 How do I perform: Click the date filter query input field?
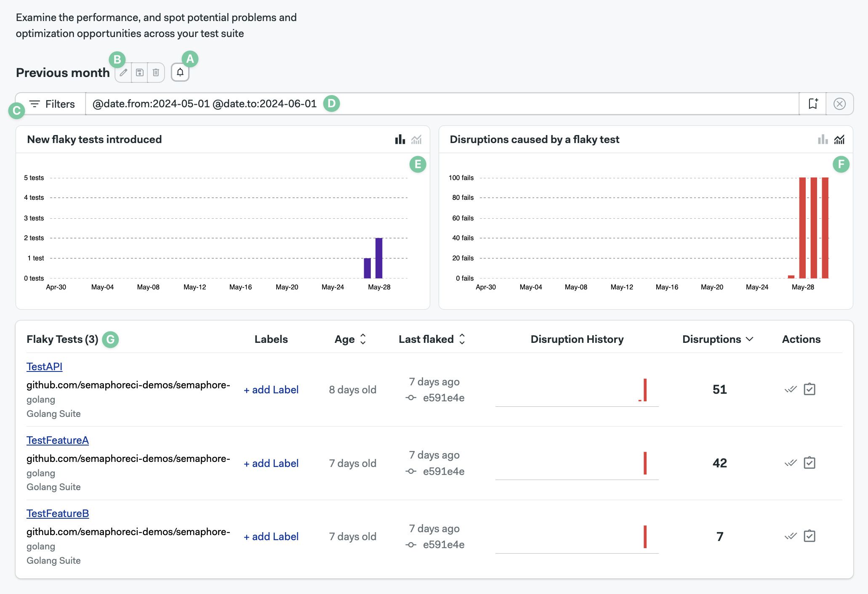click(x=442, y=103)
